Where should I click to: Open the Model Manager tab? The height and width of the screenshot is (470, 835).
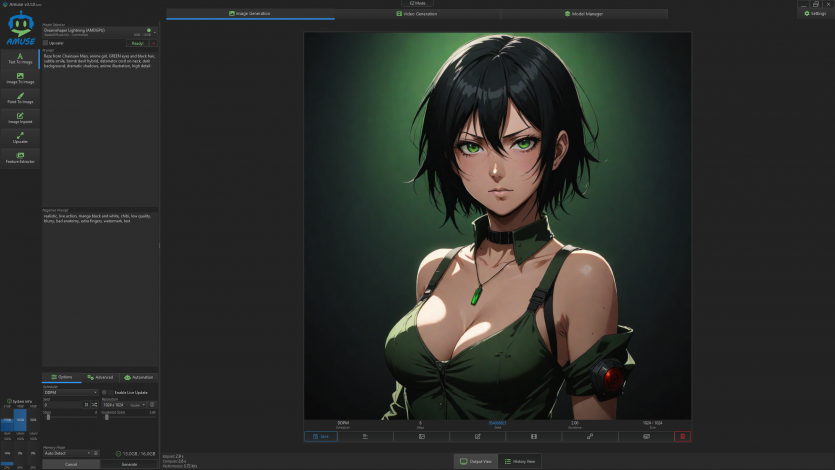pyautogui.click(x=583, y=14)
